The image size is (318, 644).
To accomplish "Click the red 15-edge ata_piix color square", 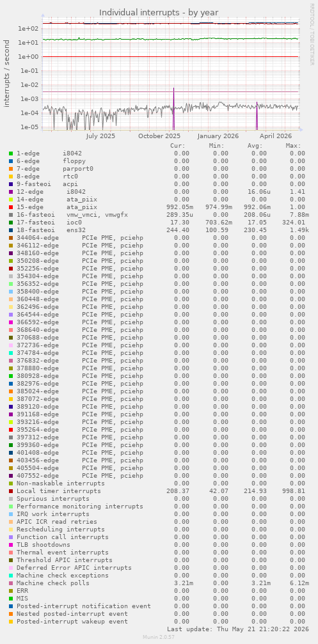I will tap(11, 207).
